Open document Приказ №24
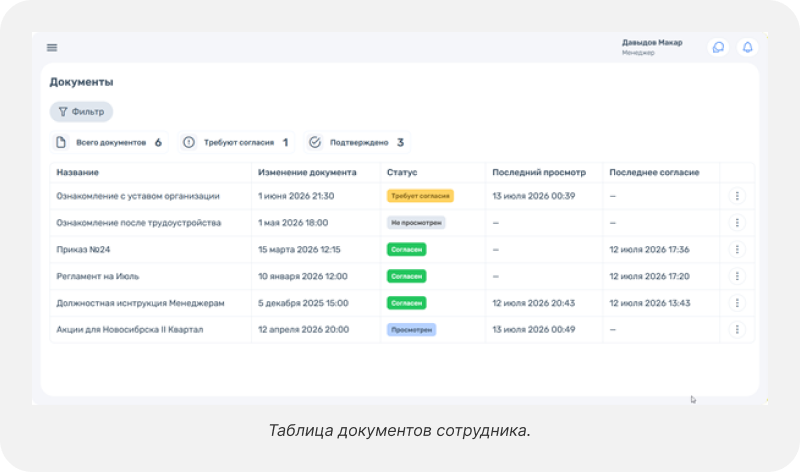800x472 pixels. [83, 250]
